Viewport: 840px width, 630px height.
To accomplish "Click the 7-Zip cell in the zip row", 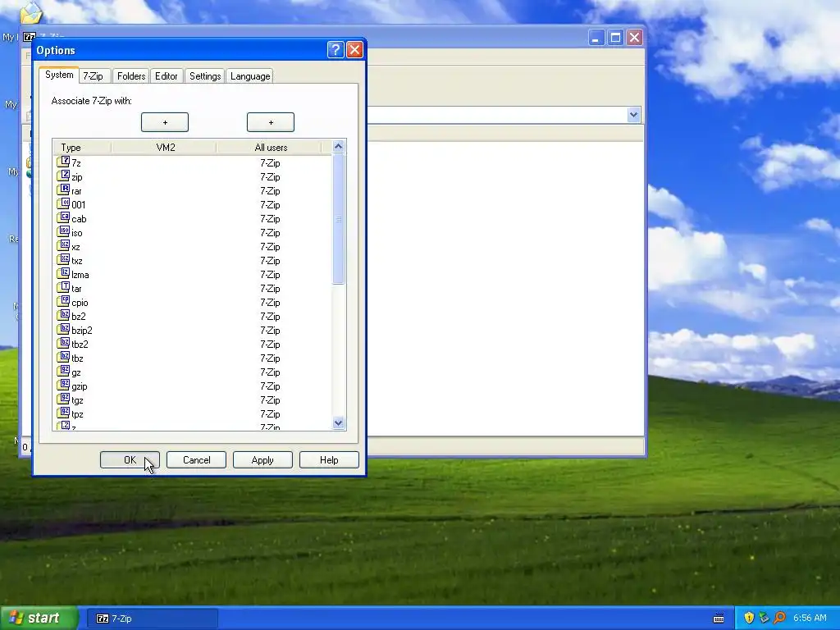I will point(270,177).
